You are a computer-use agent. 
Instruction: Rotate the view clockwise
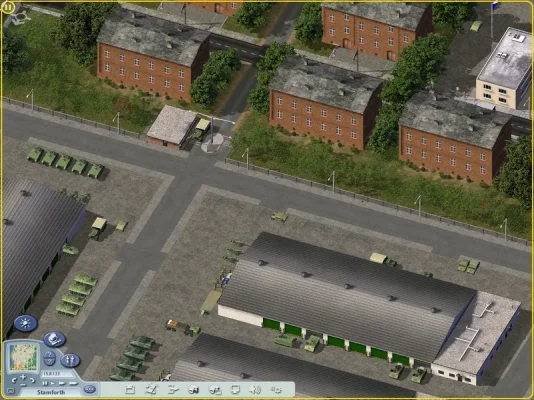pyautogui.click(x=32, y=380)
